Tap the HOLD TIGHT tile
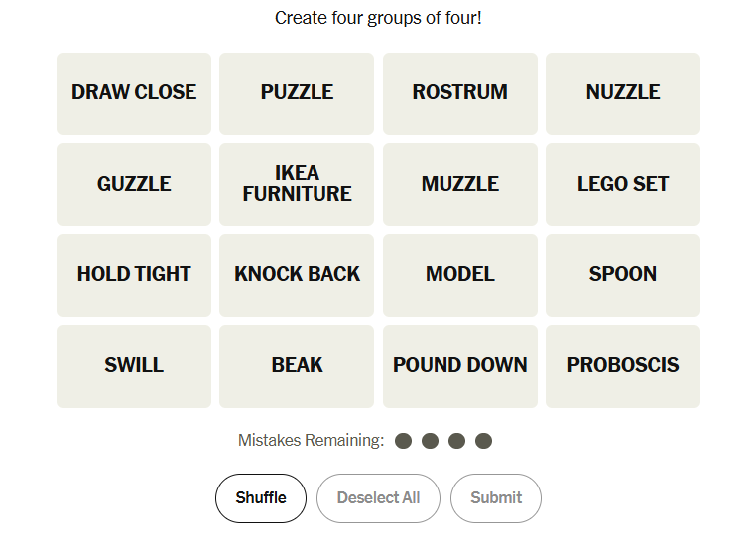 point(134,275)
